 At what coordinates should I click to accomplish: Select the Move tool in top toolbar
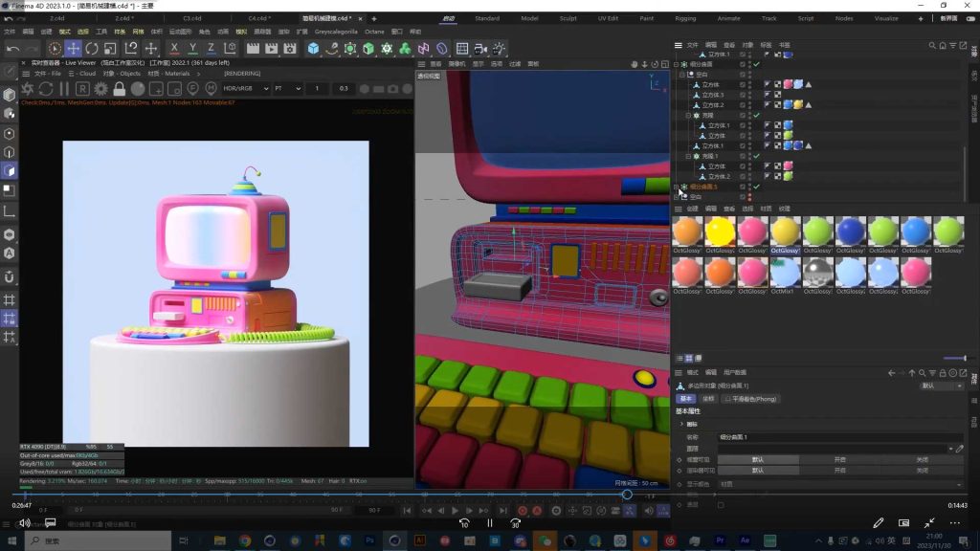pos(73,48)
